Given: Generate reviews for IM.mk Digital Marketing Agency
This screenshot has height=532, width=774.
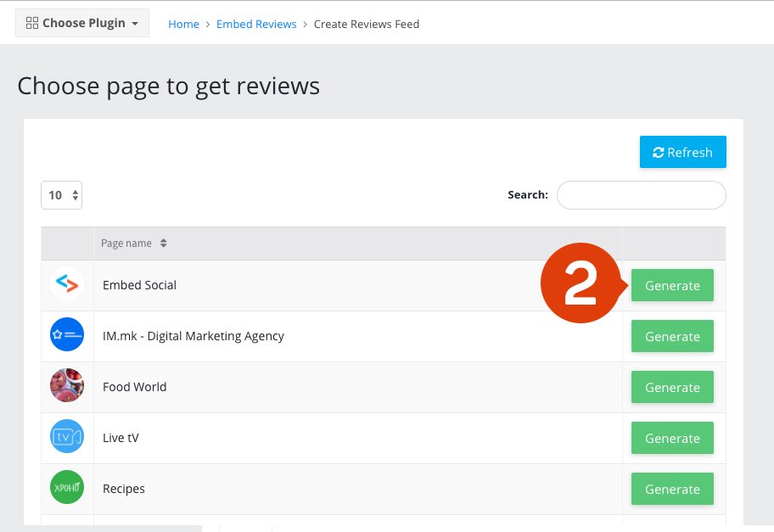Looking at the screenshot, I should point(672,336).
